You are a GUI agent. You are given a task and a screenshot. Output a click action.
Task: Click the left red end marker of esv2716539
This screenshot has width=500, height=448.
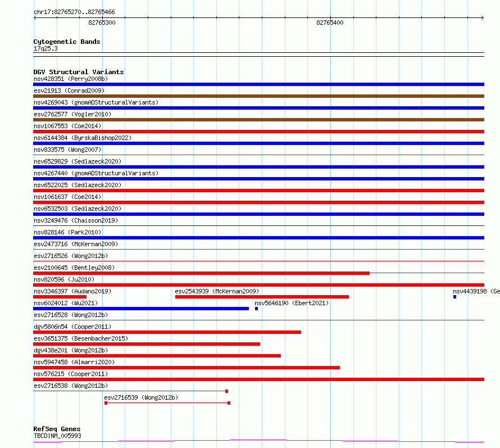pos(106,403)
